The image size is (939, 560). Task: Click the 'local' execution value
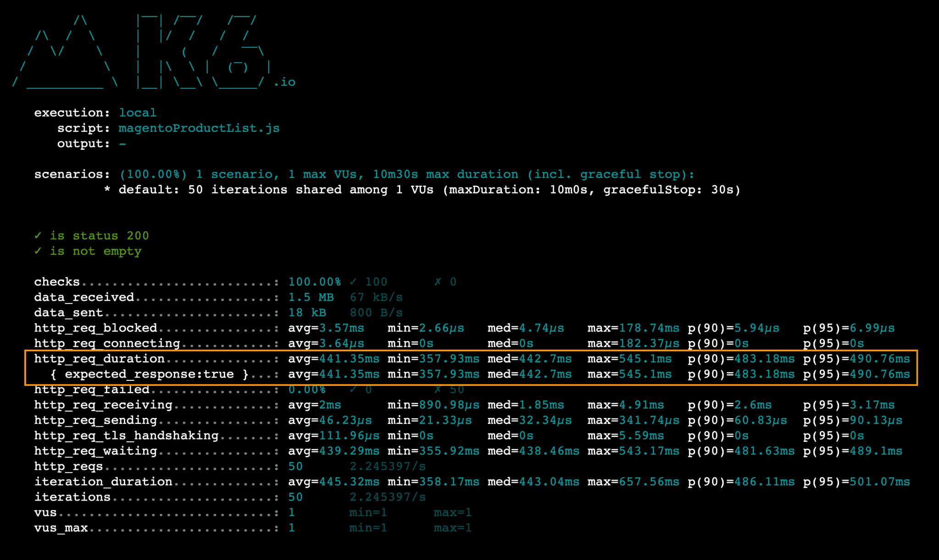point(138,113)
